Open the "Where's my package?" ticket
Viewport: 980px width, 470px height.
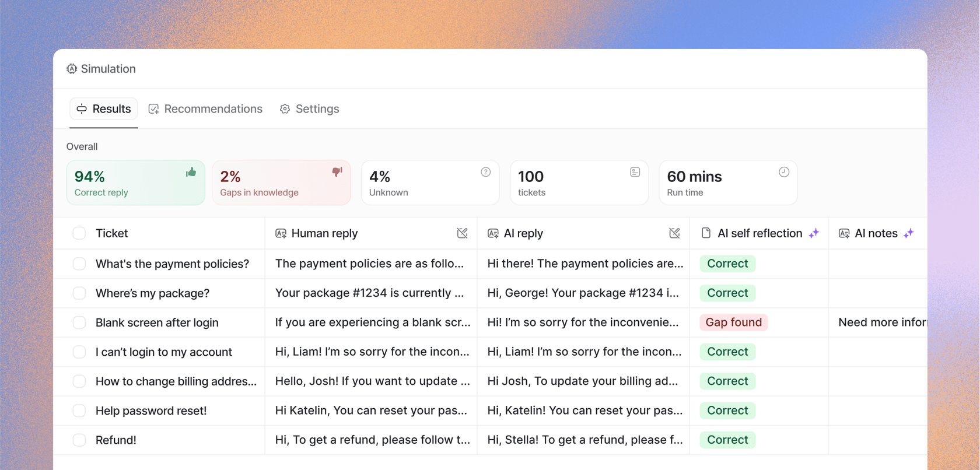tap(152, 293)
